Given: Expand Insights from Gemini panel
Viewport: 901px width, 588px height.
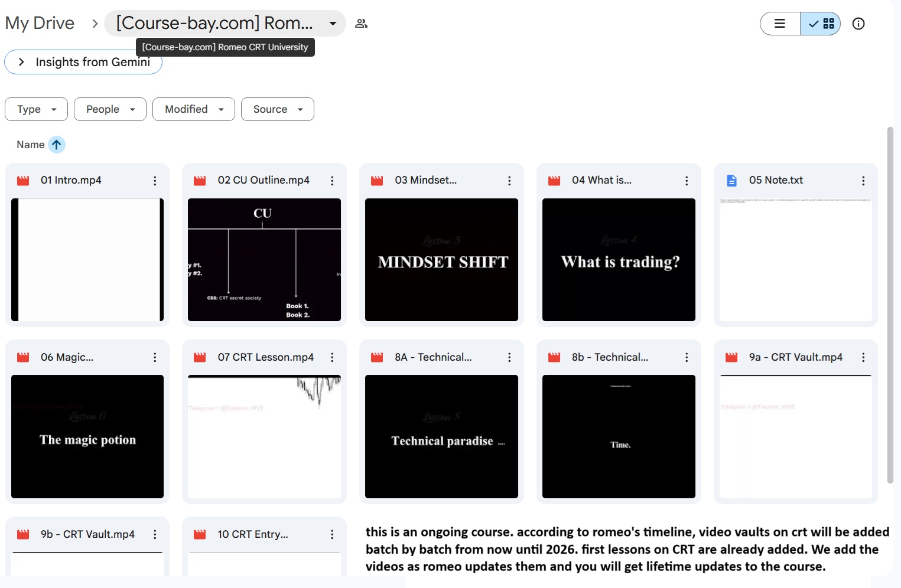Looking at the screenshot, I should coord(83,62).
